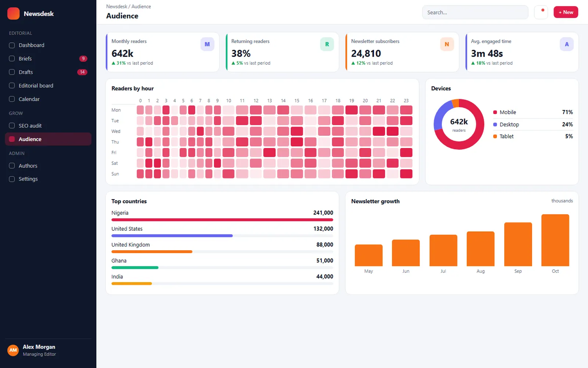588x368 pixels.
Task: Open the Authors admin page
Action: click(x=48, y=166)
